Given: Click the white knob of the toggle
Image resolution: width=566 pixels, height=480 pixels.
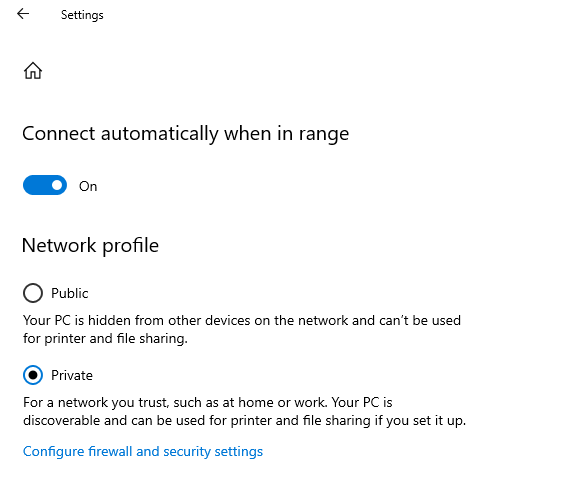Looking at the screenshot, I should (57, 185).
